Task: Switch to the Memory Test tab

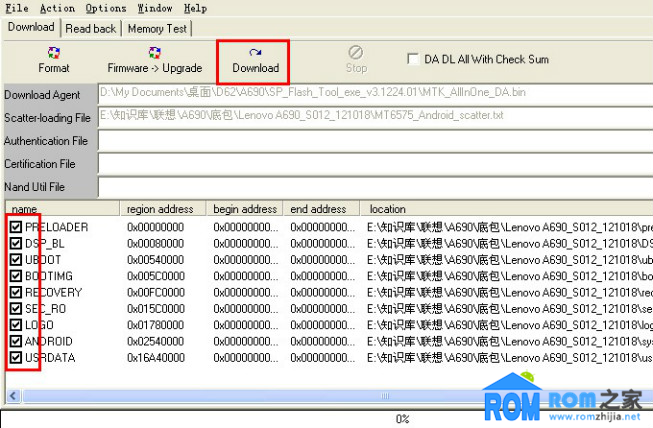Action: (159, 29)
